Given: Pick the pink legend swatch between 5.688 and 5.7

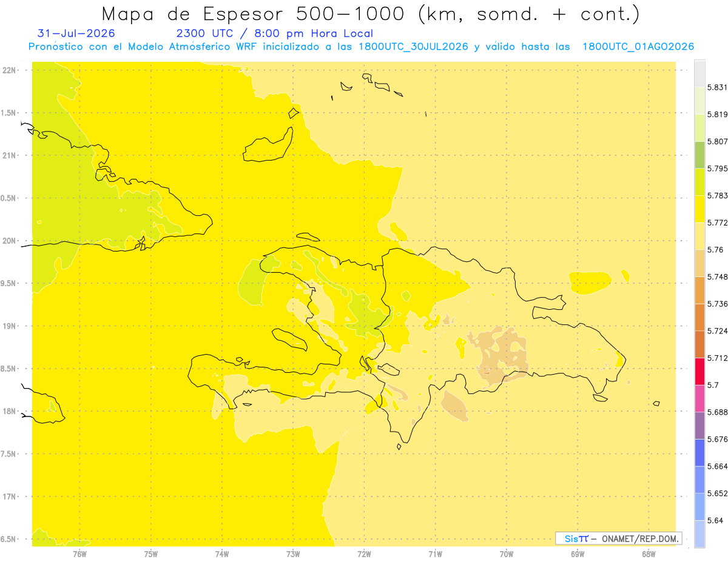Looking at the screenshot, I should 699,399.
